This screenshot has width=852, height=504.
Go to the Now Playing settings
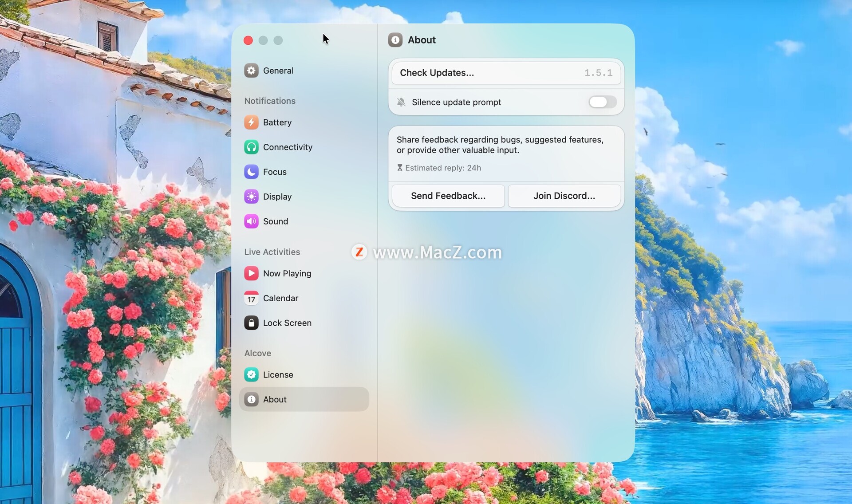[x=287, y=273]
